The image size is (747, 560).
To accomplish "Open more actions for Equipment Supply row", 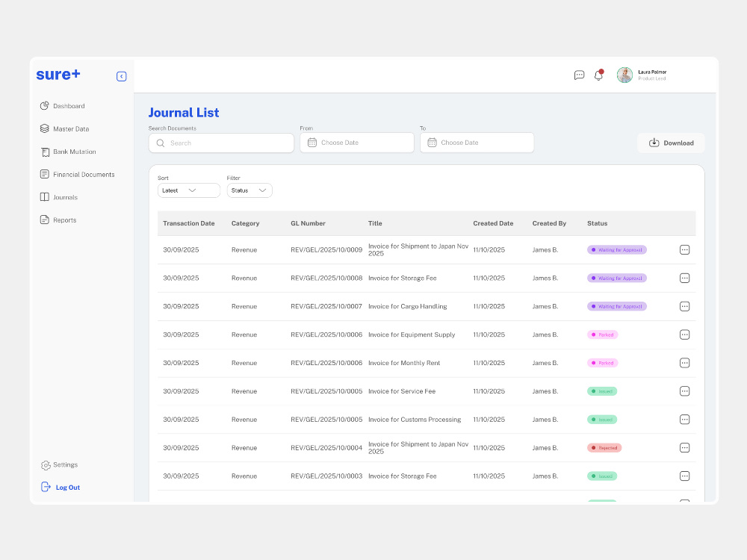I will coord(684,335).
